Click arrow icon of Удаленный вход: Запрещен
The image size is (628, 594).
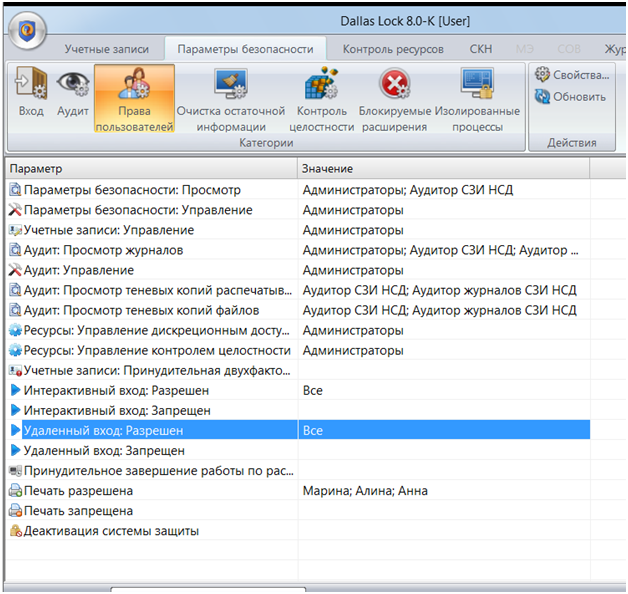pyautogui.click(x=15, y=450)
